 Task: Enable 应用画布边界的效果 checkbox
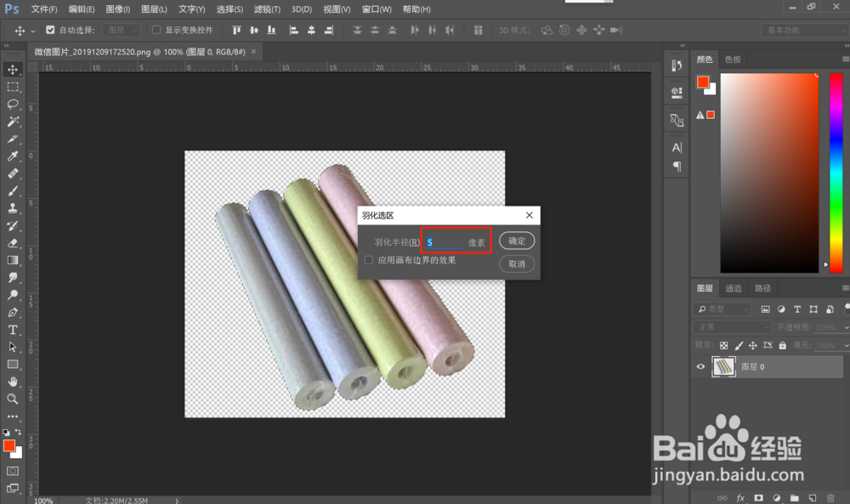point(369,260)
